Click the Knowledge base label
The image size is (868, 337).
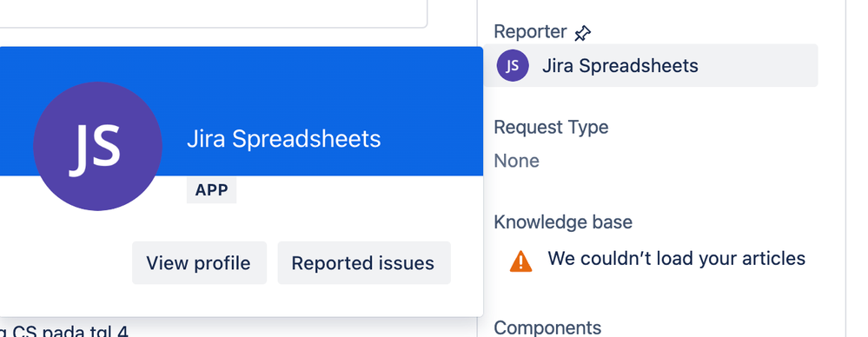coord(563,221)
